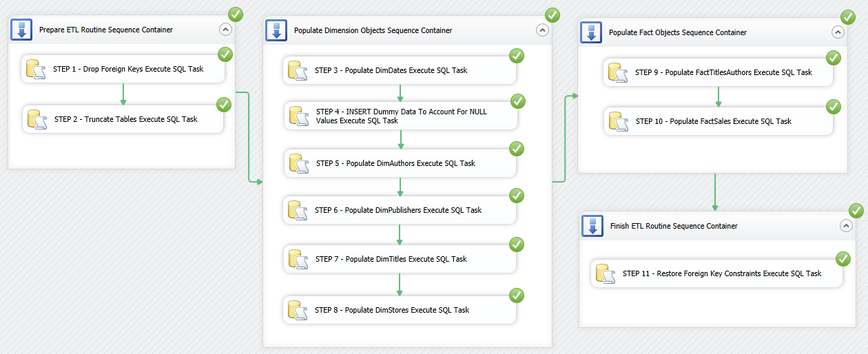The width and height of the screenshot is (868, 354).
Task: Click the Populate Fact Objects Sequence Container title
Action: (678, 33)
